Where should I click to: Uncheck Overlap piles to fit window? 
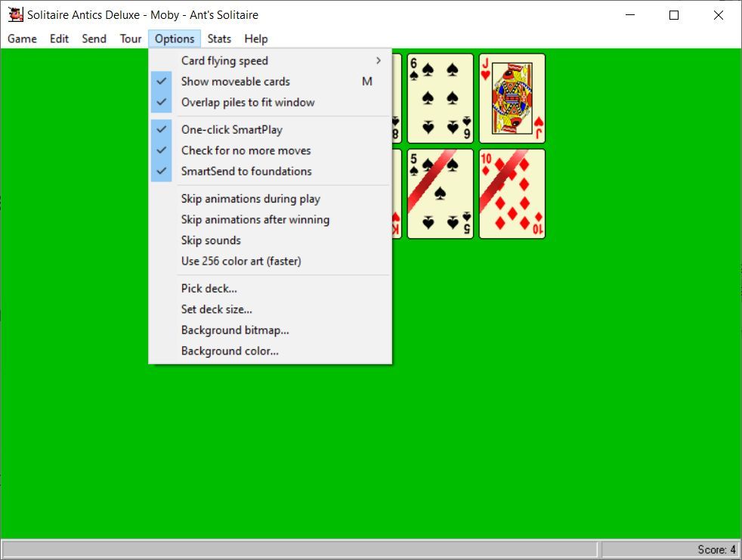[248, 102]
